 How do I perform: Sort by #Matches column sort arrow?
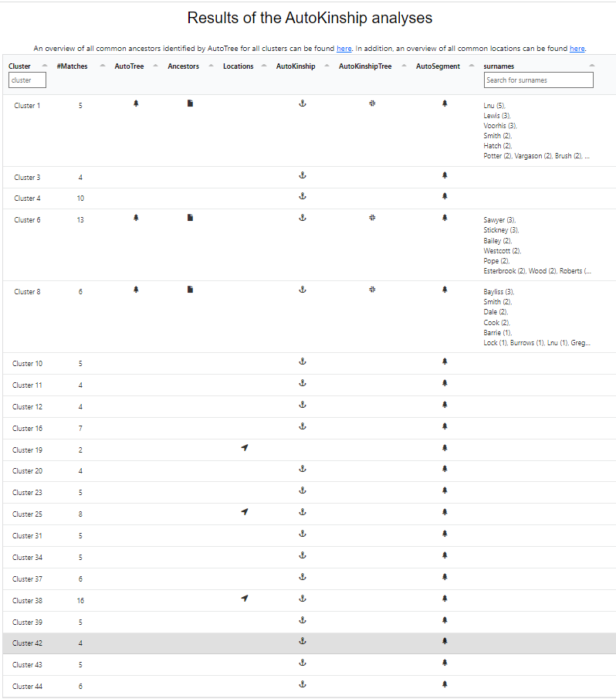(103, 66)
